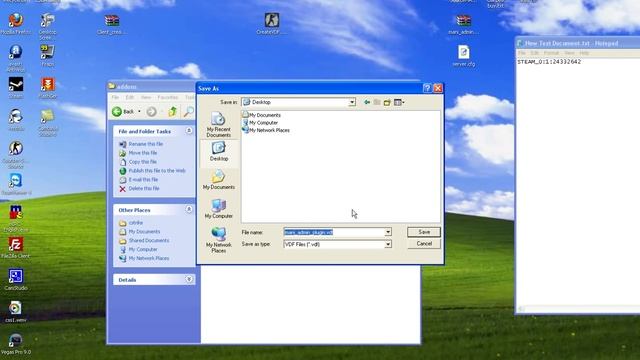
Task: Click Rename this file link
Action: [146, 144]
